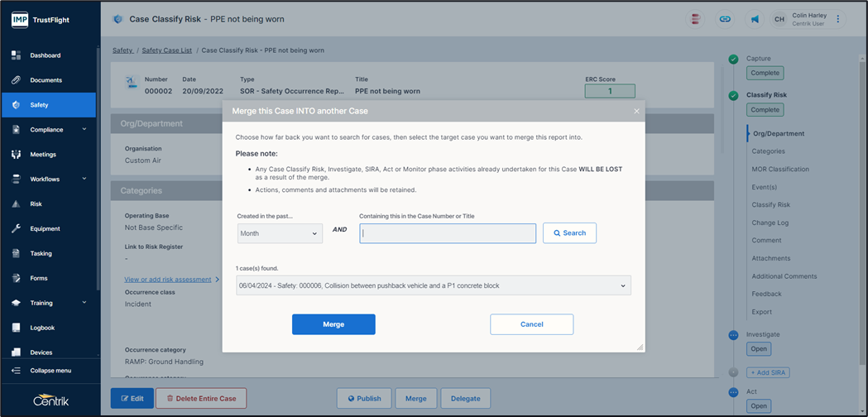Expand the 'Created in the past' Month dropdown
The height and width of the screenshot is (417, 868).
(280, 233)
